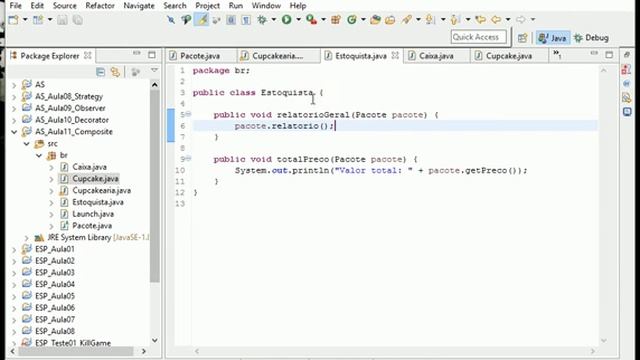640x360 pixels.
Task: Toggle Link with Editor in Package Explorer
Action: coord(116,72)
